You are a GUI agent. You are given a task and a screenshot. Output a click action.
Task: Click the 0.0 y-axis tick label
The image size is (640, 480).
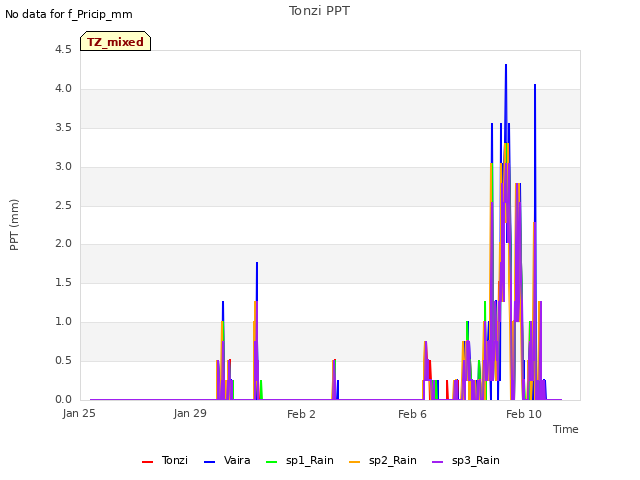pos(63,399)
